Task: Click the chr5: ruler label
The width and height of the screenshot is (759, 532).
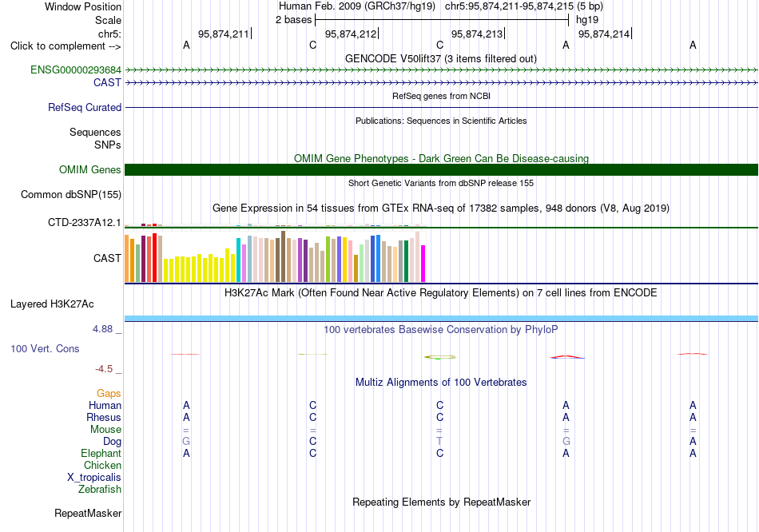Action: pos(109,34)
